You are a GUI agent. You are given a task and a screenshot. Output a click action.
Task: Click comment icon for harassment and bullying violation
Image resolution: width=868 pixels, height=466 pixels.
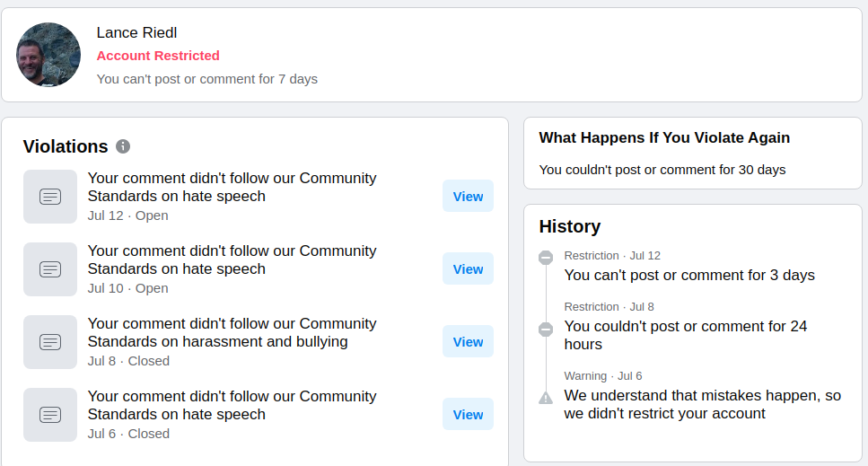tap(50, 342)
